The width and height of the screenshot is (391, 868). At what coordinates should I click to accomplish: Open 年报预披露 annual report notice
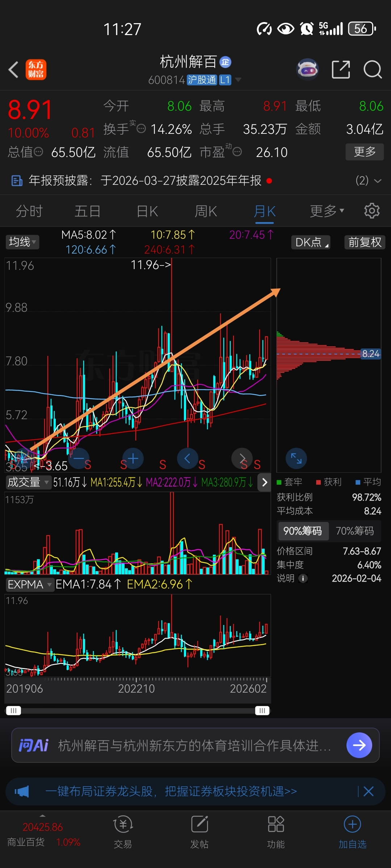point(145,180)
